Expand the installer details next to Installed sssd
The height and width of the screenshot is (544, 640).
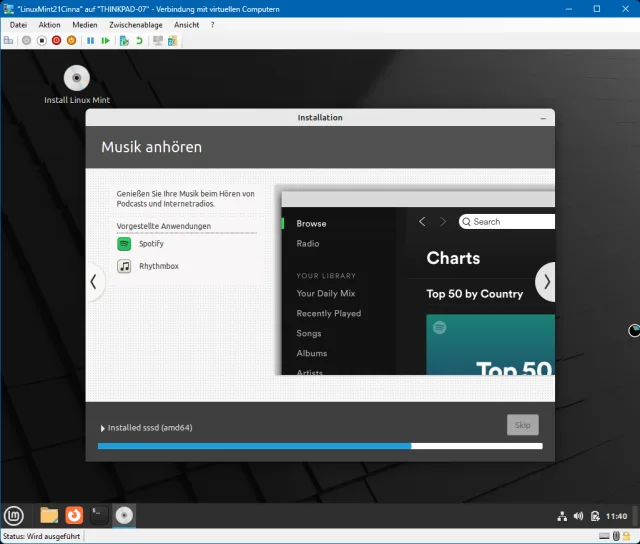(x=102, y=428)
